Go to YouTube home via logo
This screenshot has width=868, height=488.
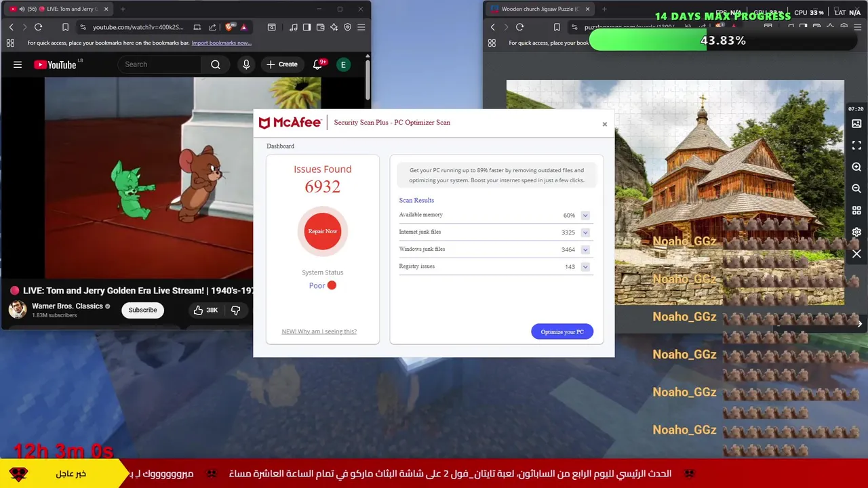[x=55, y=64]
